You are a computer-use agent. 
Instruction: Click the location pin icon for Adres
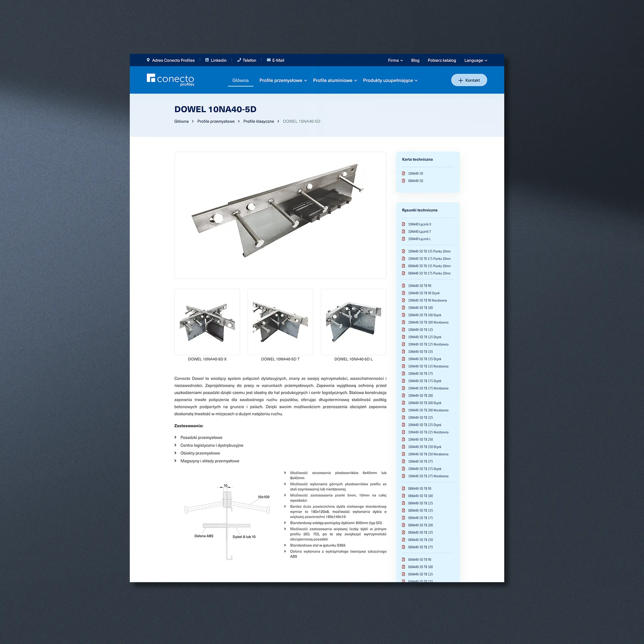(x=148, y=60)
